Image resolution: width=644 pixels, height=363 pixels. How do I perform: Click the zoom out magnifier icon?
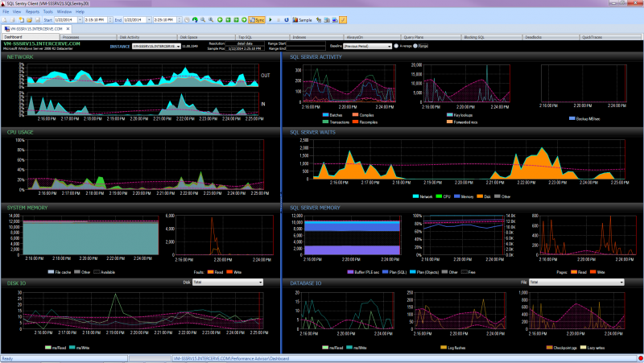pos(211,18)
